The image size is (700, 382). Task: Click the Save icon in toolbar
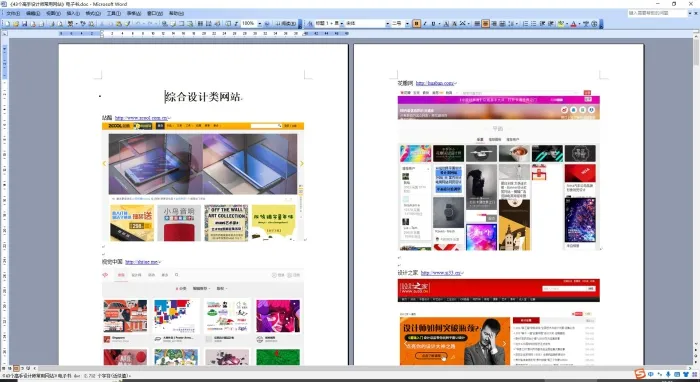pos(25,24)
